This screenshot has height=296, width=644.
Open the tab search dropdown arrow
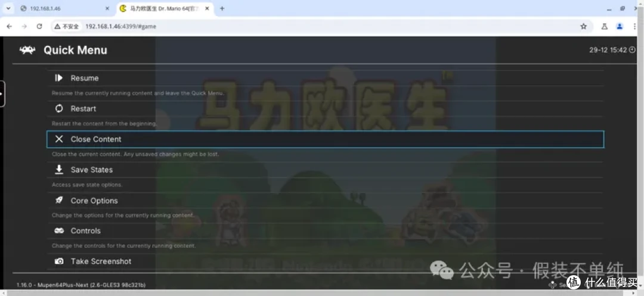[8, 8]
